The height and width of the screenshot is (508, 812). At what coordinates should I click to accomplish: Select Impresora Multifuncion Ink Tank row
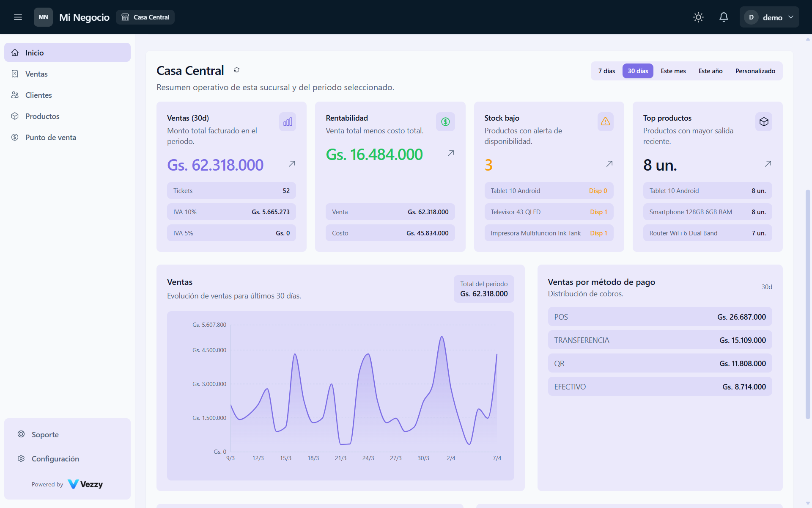click(549, 233)
